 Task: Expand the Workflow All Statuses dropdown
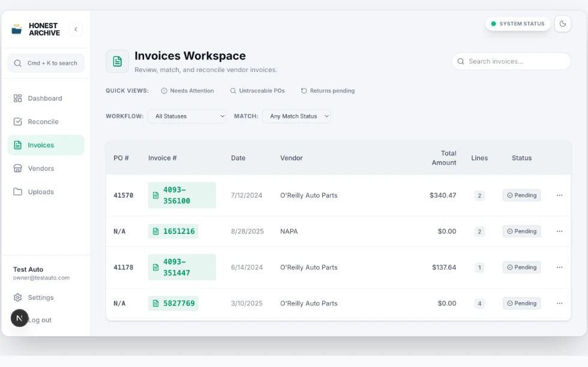pos(187,116)
